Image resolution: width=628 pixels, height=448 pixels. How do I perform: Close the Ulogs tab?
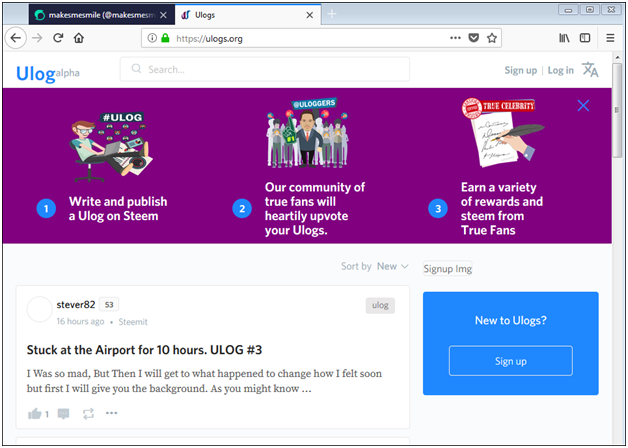310,15
